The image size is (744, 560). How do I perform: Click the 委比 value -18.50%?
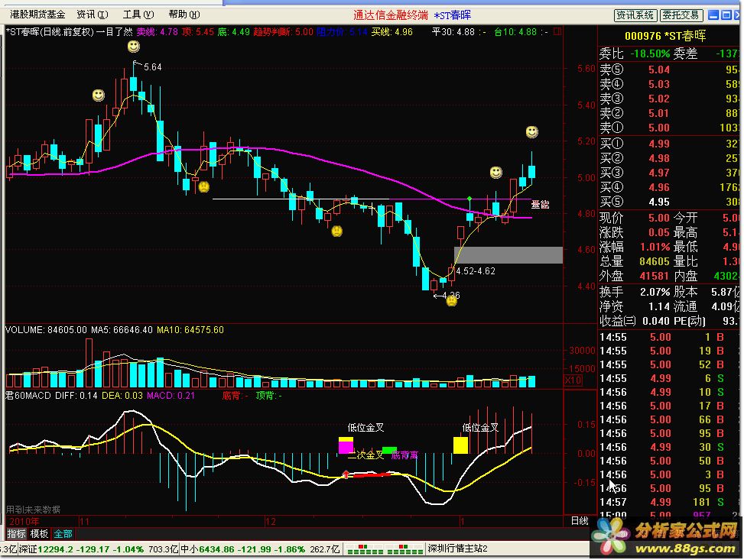coord(650,54)
